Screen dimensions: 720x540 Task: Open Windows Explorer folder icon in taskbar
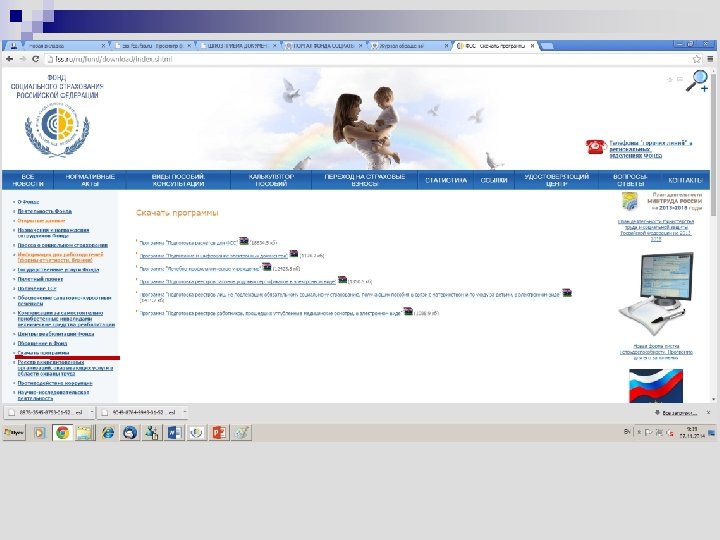coord(85,433)
